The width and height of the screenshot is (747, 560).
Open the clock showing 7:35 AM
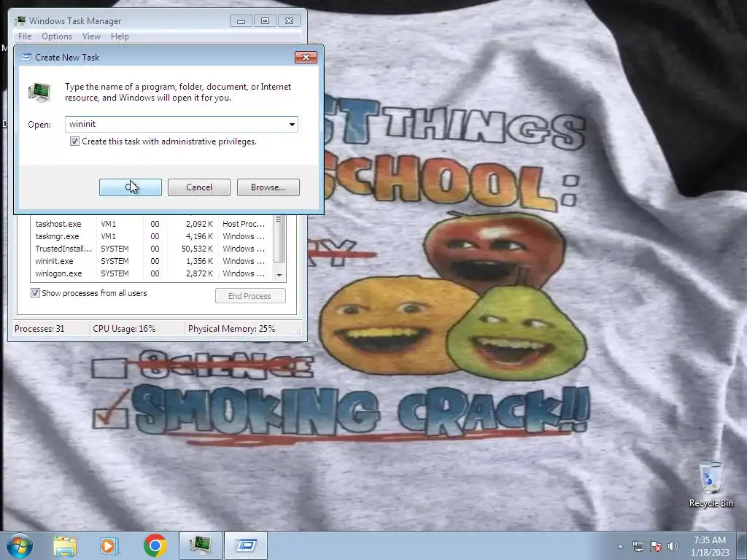click(710, 545)
